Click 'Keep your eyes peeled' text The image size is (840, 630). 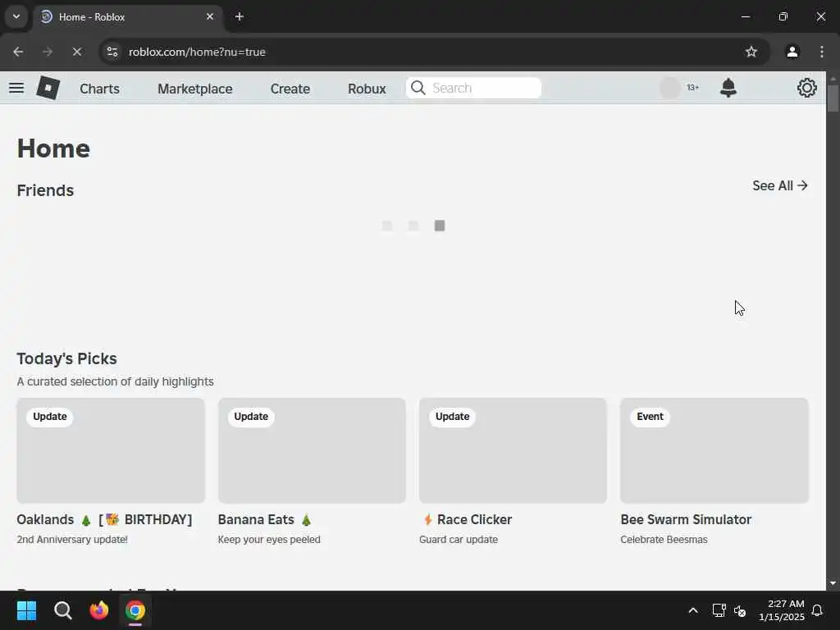pos(269,540)
